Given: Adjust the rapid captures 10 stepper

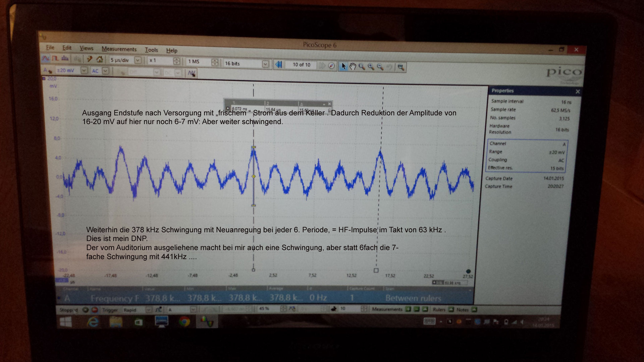Looking at the screenshot, I should pyautogui.click(x=364, y=309).
